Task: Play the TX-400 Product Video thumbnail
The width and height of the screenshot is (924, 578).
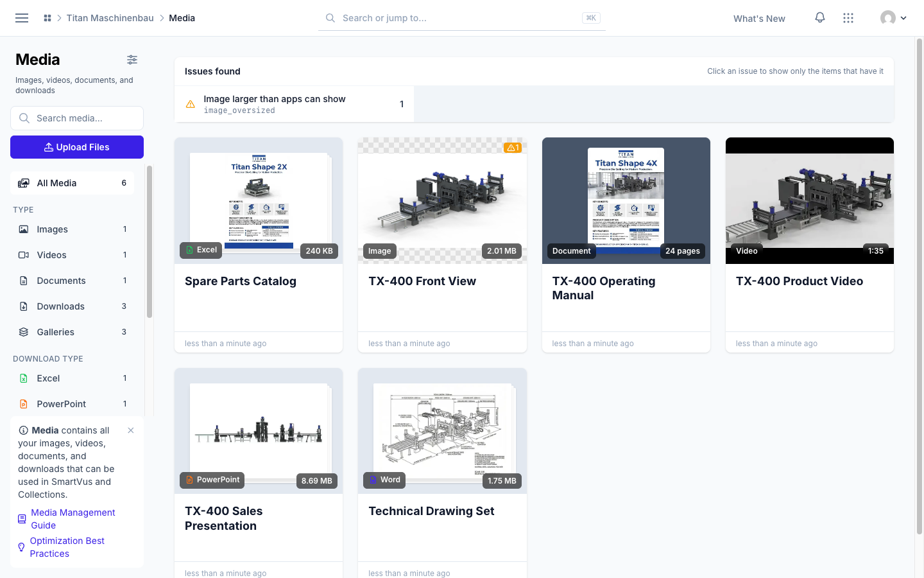Action: tap(810, 200)
